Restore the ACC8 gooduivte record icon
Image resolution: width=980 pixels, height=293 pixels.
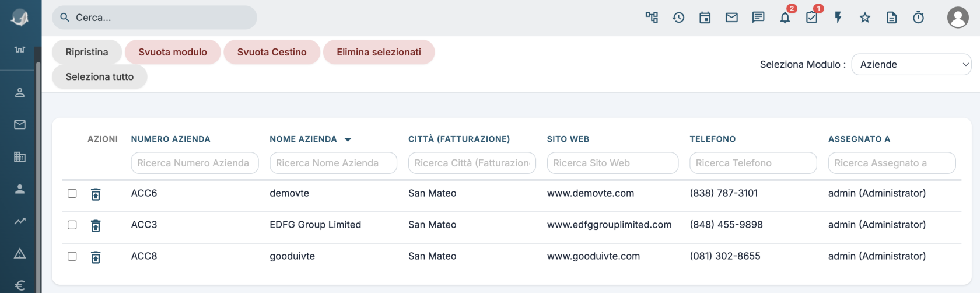click(x=96, y=257)
